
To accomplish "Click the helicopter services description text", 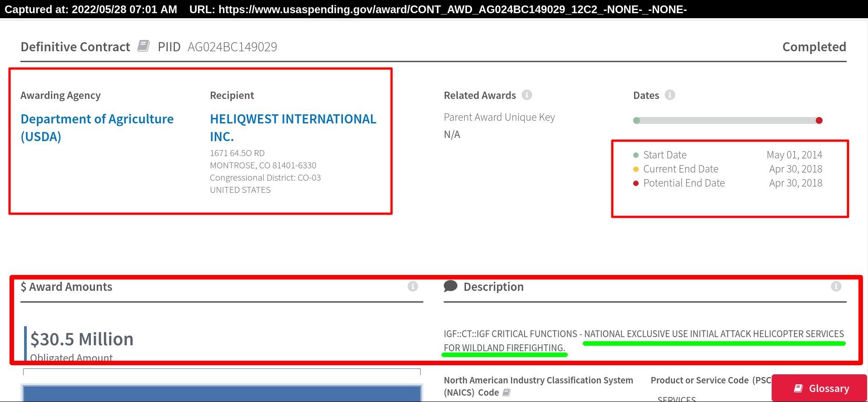I will [644, 341].
